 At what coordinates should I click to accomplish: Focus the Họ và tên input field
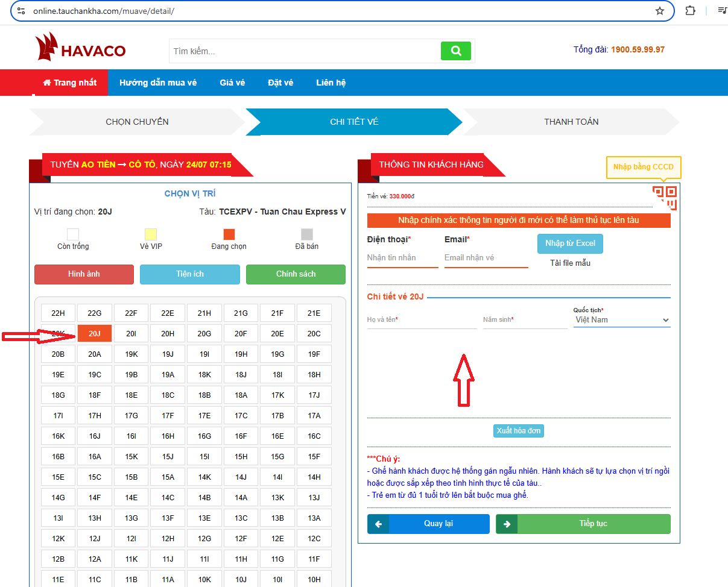click(x=422, y=320)
